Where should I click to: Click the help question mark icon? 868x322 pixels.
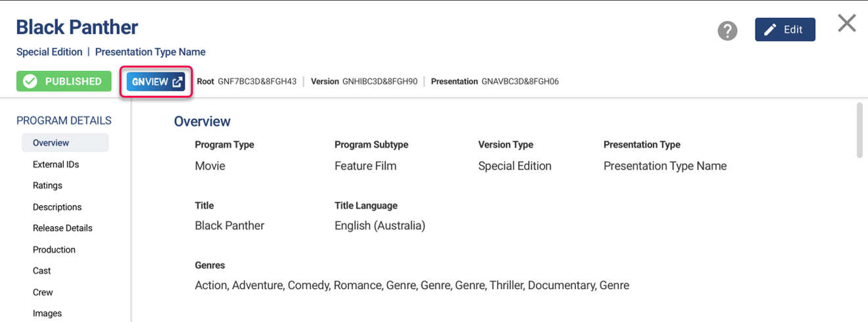click(x=727, y=30)
